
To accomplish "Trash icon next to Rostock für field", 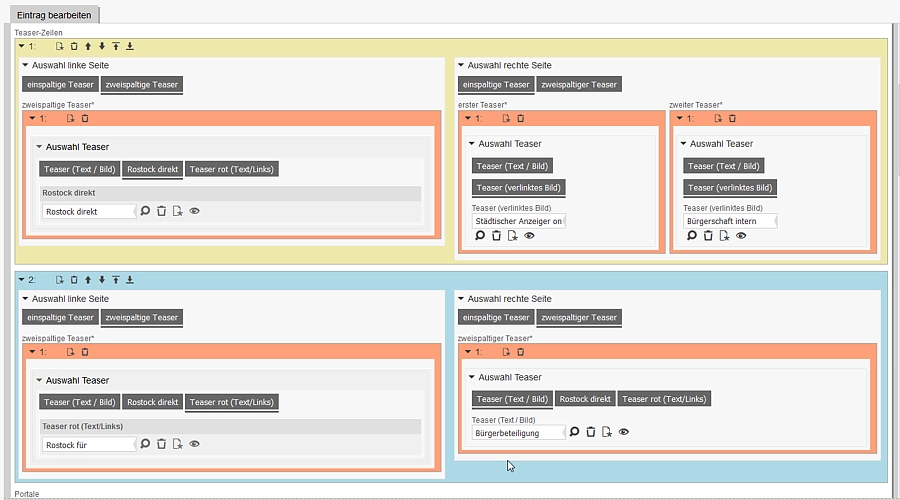I will point(161,444).
